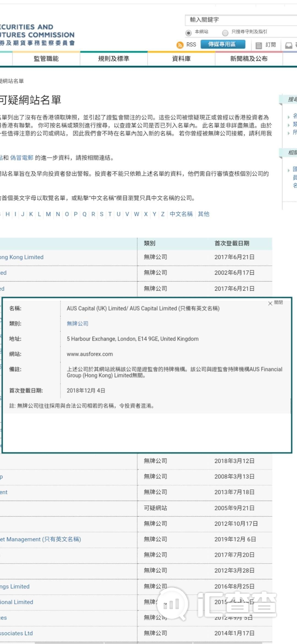
Task: Open the 監管職能 menu
Action: pyautogui.click(x=46, y=59)
